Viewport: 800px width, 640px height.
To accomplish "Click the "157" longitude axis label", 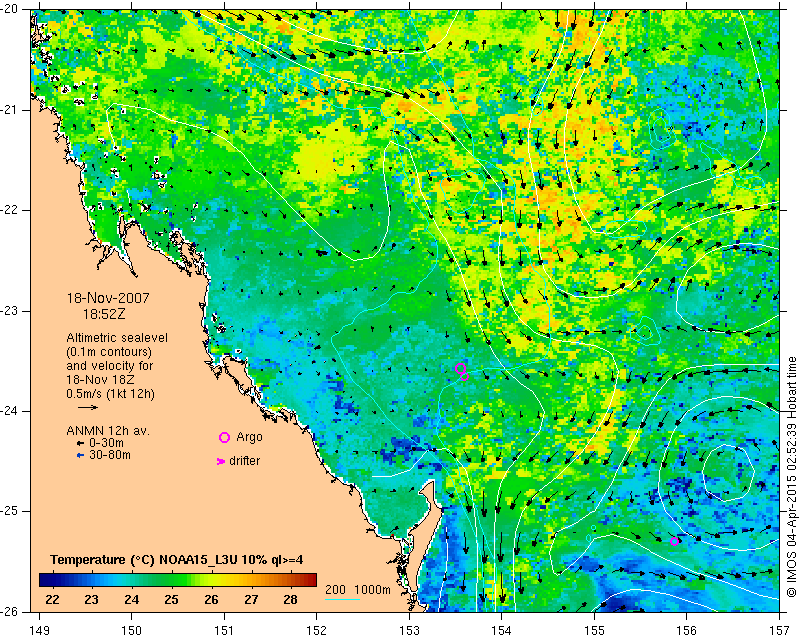I will point(780,631).
